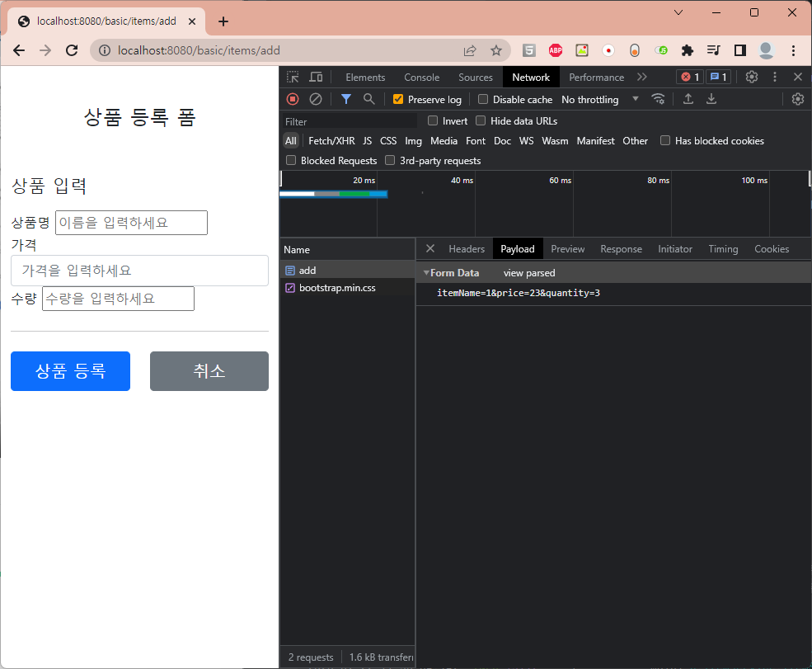Switch to the Sources tab
This screenshot has width=812, height=669.
tap(476, 78)
